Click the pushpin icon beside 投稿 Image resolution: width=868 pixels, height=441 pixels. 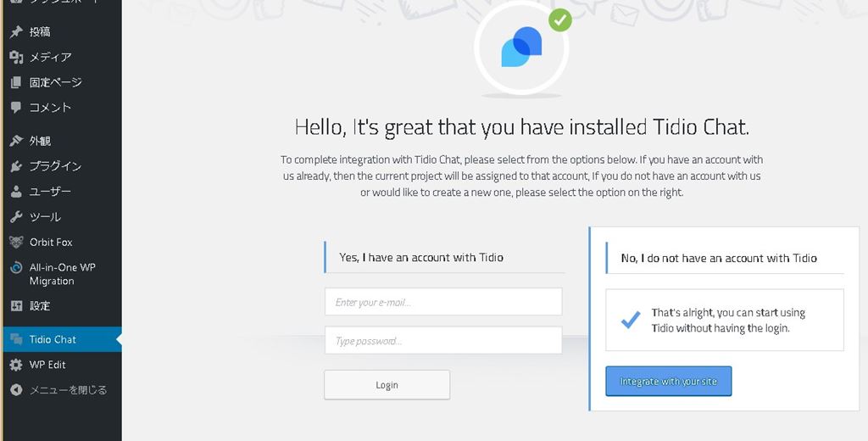pos(15,32)
